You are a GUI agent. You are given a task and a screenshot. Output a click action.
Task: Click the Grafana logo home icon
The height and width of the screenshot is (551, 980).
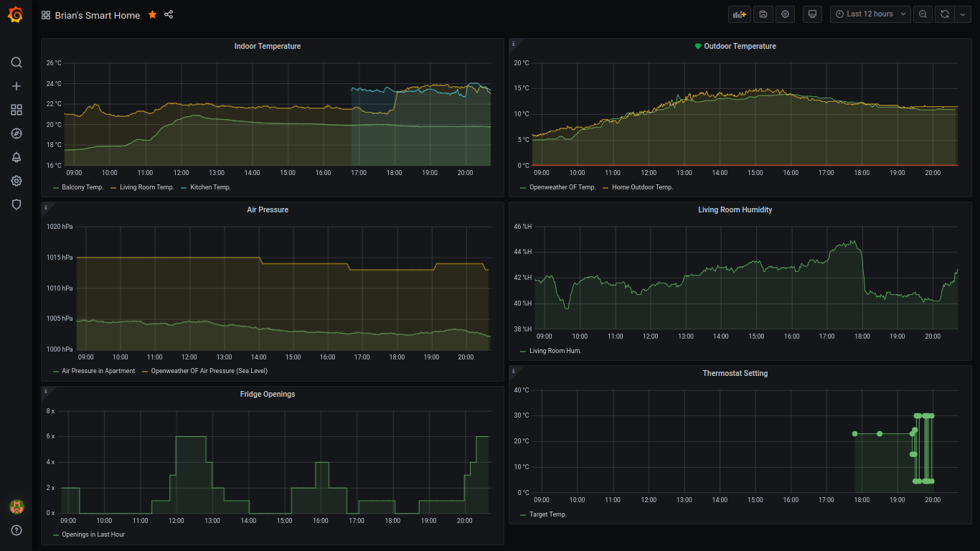(16, 14)
